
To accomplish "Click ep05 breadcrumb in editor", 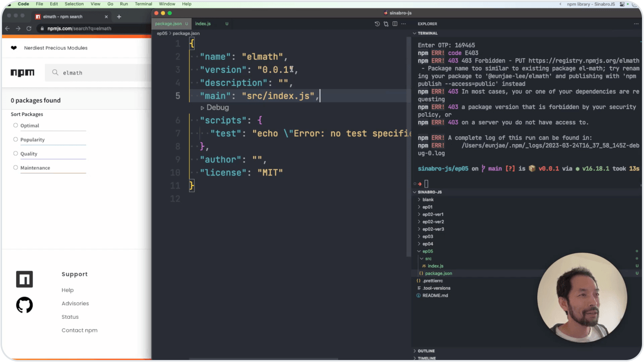I will pos(162,34).
